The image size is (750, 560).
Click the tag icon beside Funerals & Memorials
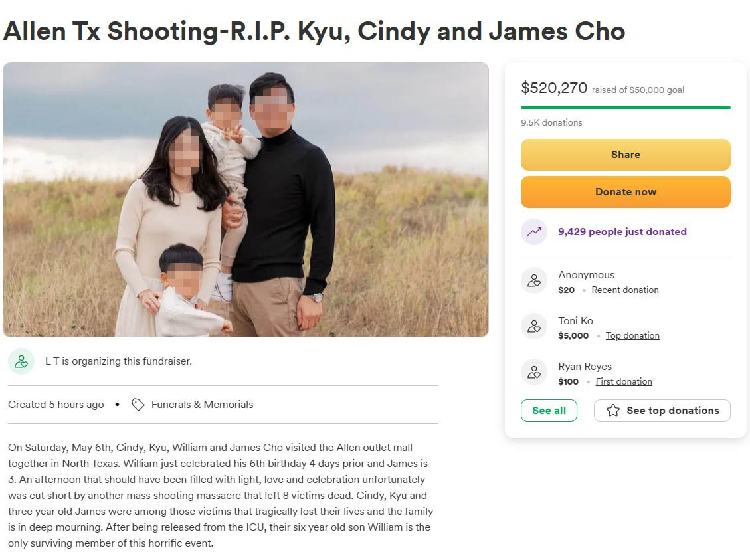click(138, 405)
